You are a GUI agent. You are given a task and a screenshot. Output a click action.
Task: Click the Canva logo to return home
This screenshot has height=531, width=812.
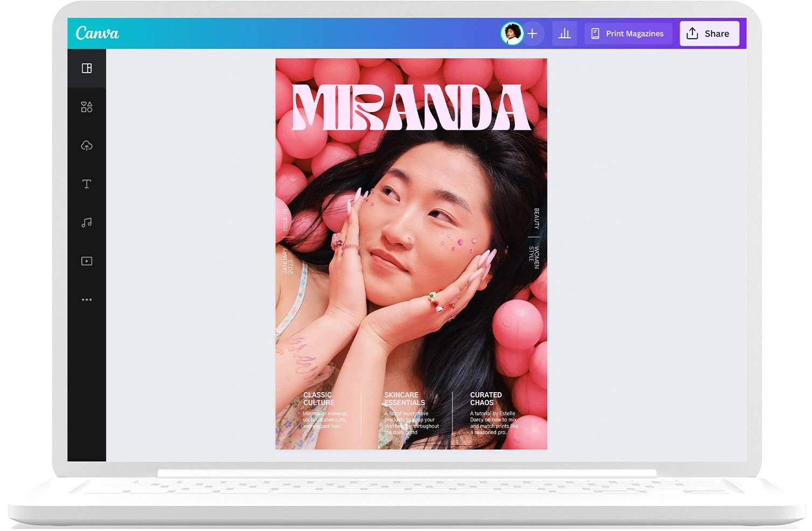(x=97, y=33)
